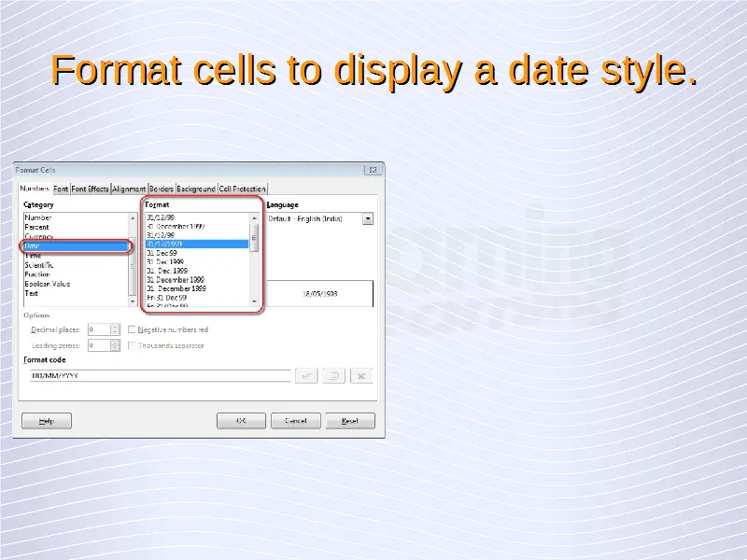Enable the Negative numbers red checkbox

click(x=132, y=329)
